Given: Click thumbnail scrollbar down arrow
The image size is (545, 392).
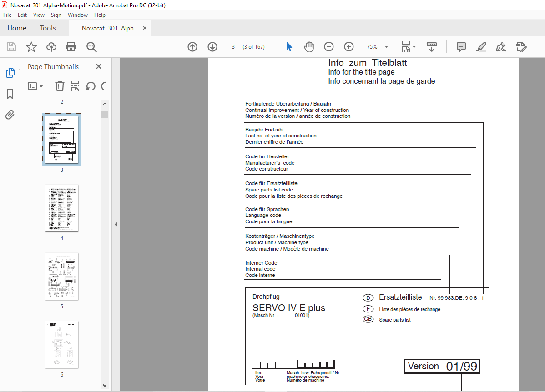Looking at the screenshot, I should [x=105, y=385].
